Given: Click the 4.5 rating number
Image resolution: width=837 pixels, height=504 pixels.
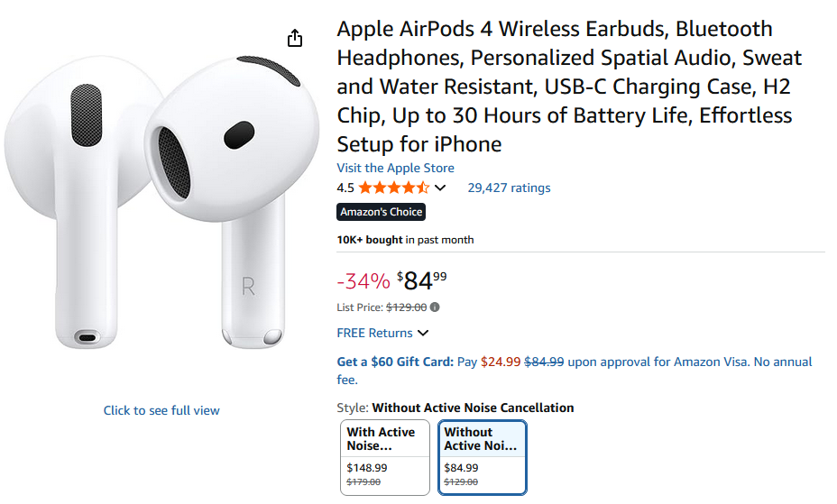Looking at the screenshot, I should [345, 188].
